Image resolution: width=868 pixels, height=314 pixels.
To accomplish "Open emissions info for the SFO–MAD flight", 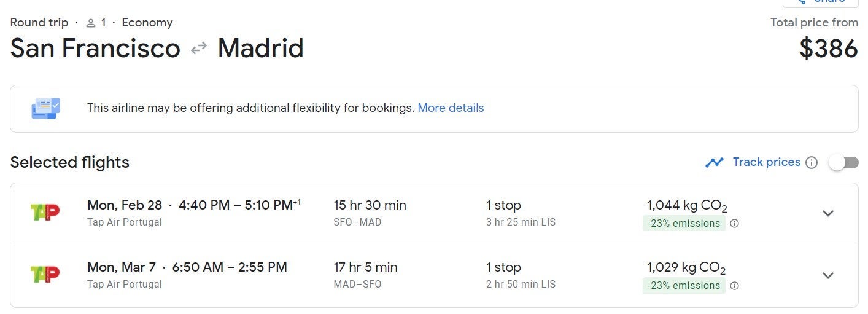I will [x=734, y=224].
